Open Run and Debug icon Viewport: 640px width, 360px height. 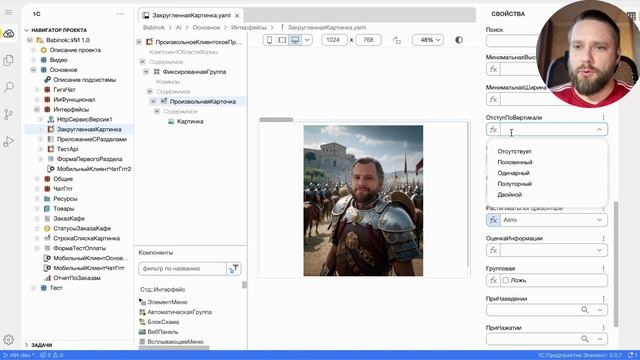(x=9, y=141)
